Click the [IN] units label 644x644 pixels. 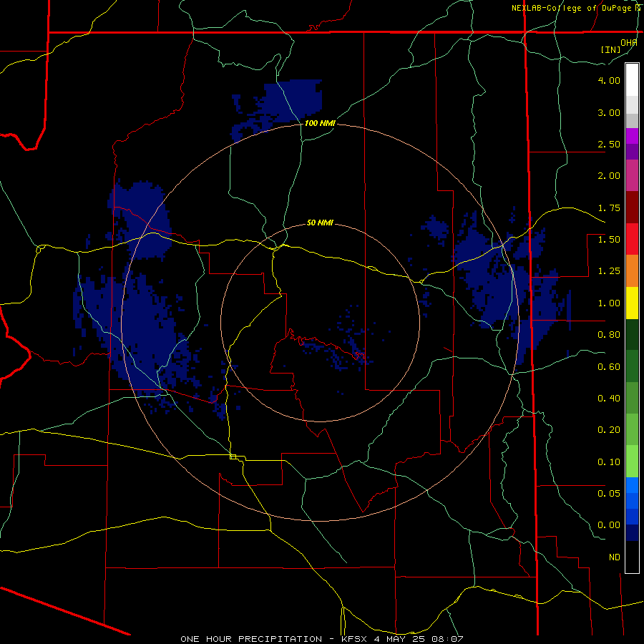pyautogui.click(x=611, y=49)
